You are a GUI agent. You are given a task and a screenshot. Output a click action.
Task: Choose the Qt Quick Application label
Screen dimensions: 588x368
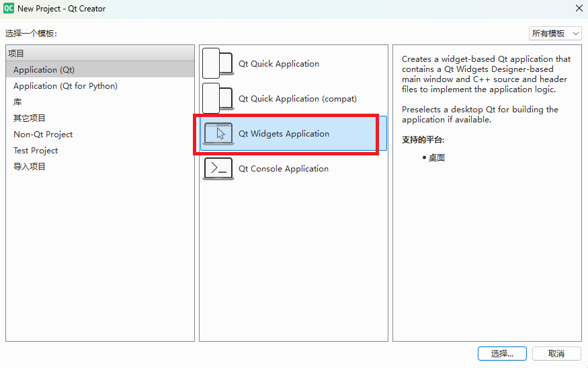[x=279, y=63]
